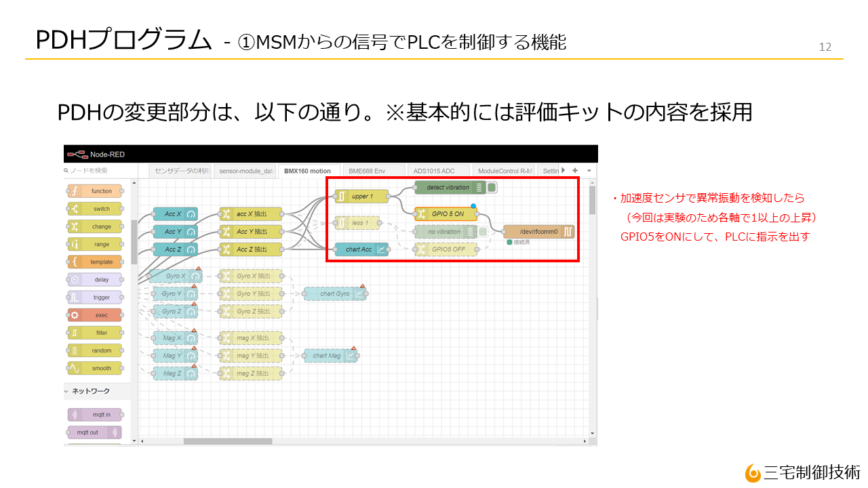Image resolution: width=868 pixels, height=488 pixels.
Task: Click the ノードを検索 node search field
Action: 98,171
